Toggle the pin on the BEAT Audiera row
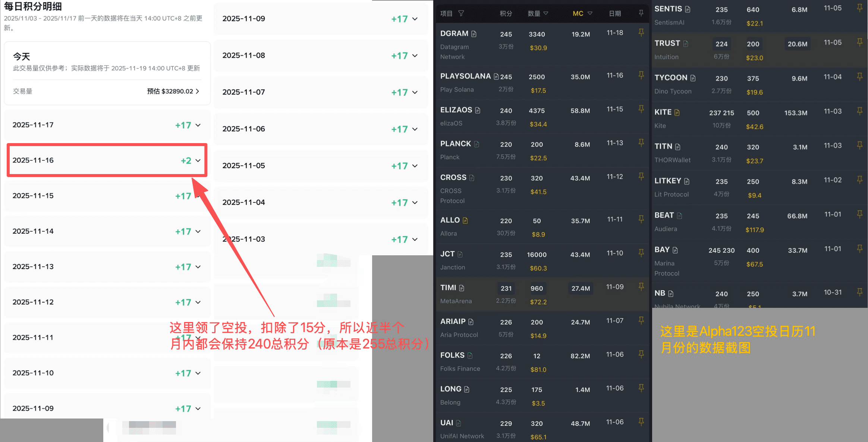The image size is (868, 442). (x=859, y=214)
